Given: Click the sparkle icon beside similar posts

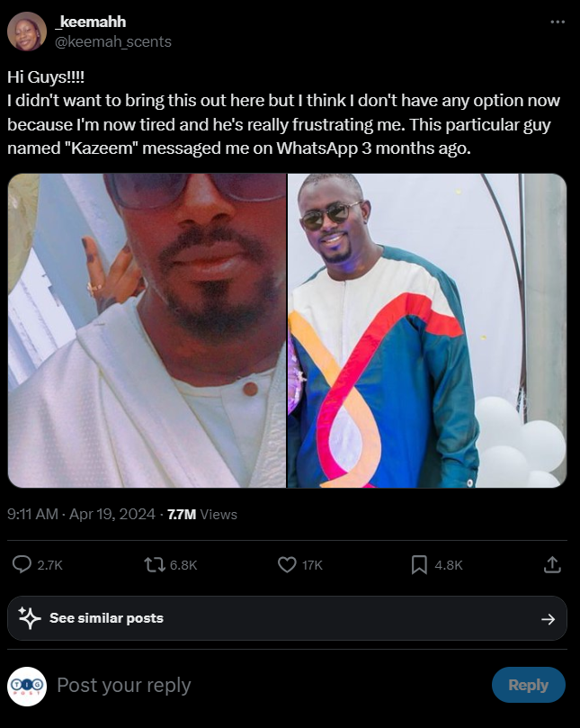Looking at the screenshot, I should pyautogui.click(x=30, y=618).
